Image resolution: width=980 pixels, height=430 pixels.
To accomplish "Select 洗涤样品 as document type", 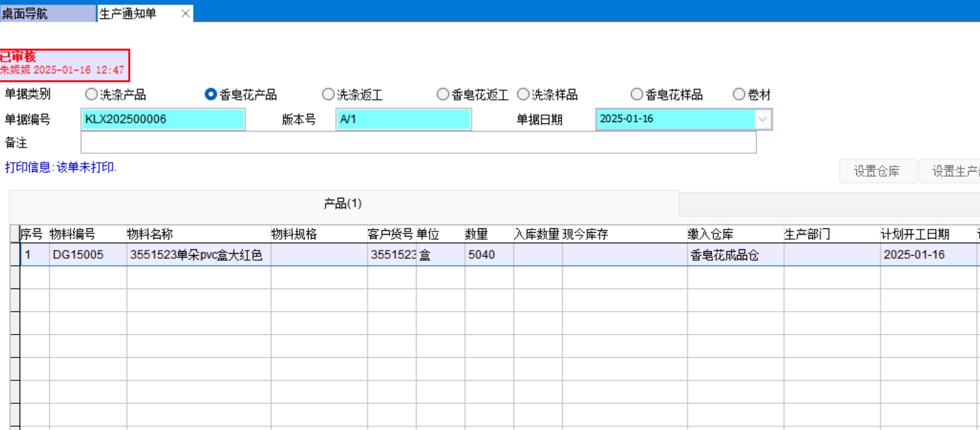I will click(523, 95).
